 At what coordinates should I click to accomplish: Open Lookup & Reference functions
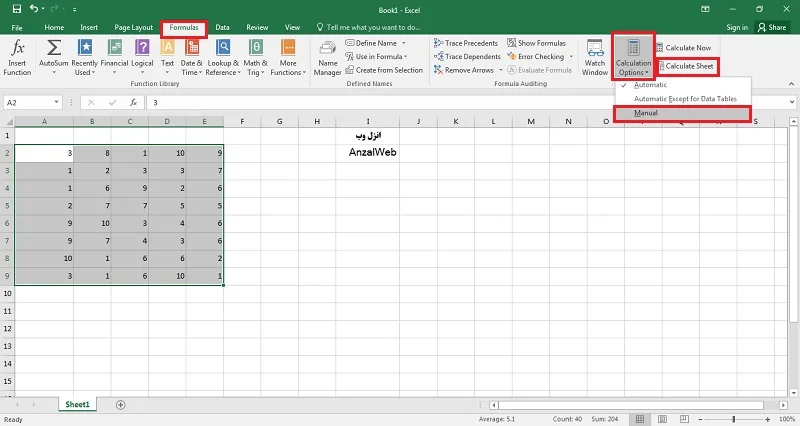(x=223, y=58)
